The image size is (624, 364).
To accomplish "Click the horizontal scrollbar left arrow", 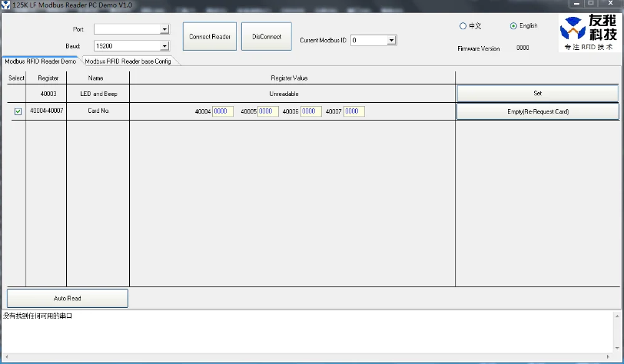I will (7, 357).
